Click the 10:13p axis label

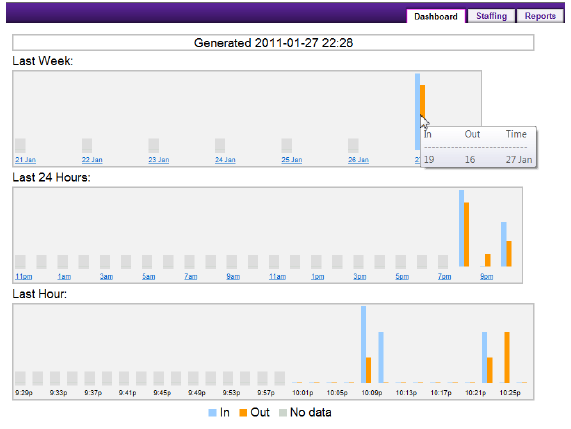coord(406,393)
